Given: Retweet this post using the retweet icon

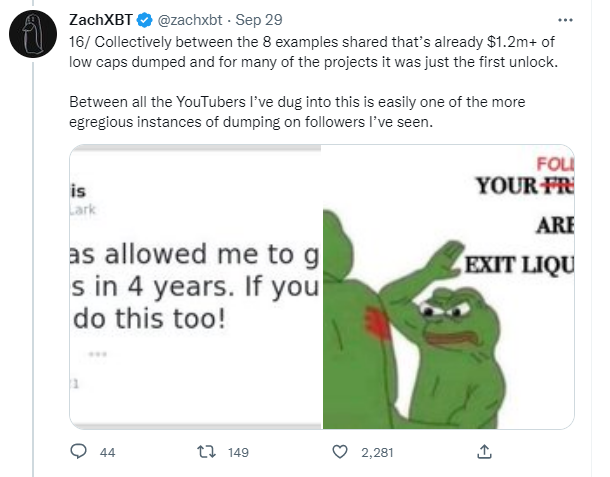Looking at the screenshot, I should pyautogui.click(x=206, y=452).
